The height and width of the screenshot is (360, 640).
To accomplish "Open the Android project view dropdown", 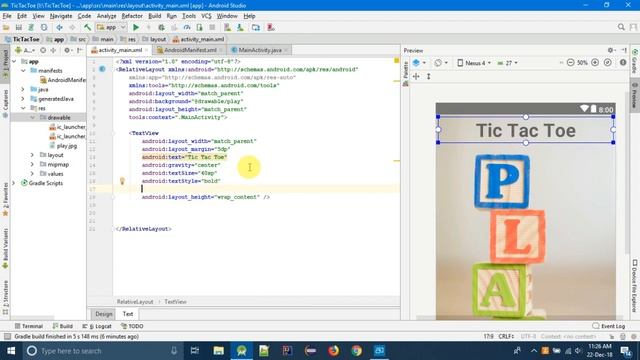I will [x=24, y=50].
